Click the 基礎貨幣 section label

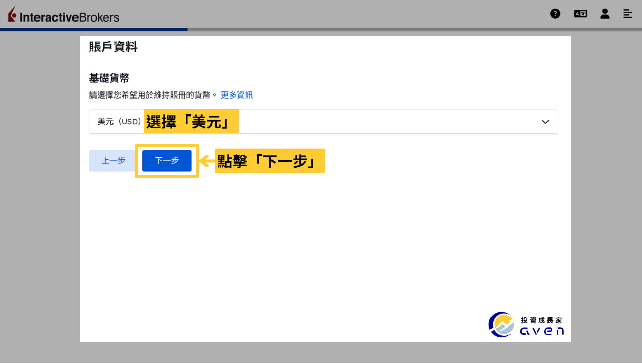109,78
